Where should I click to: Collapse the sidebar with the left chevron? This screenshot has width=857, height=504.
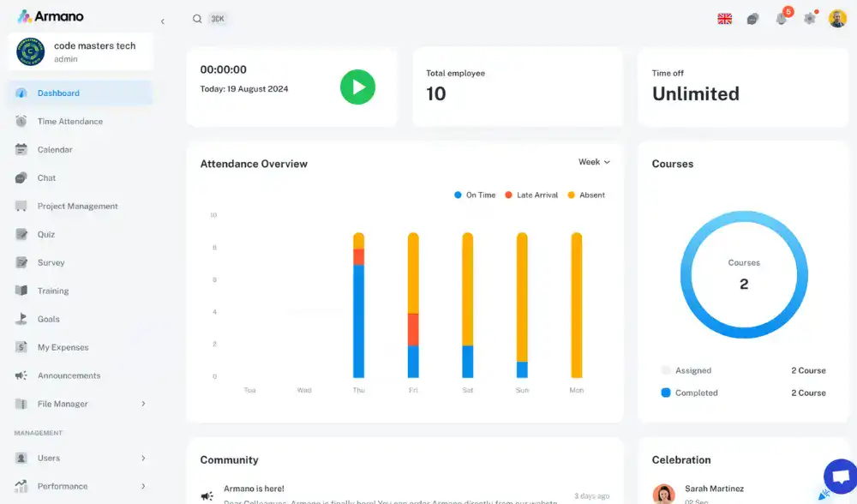163,21
